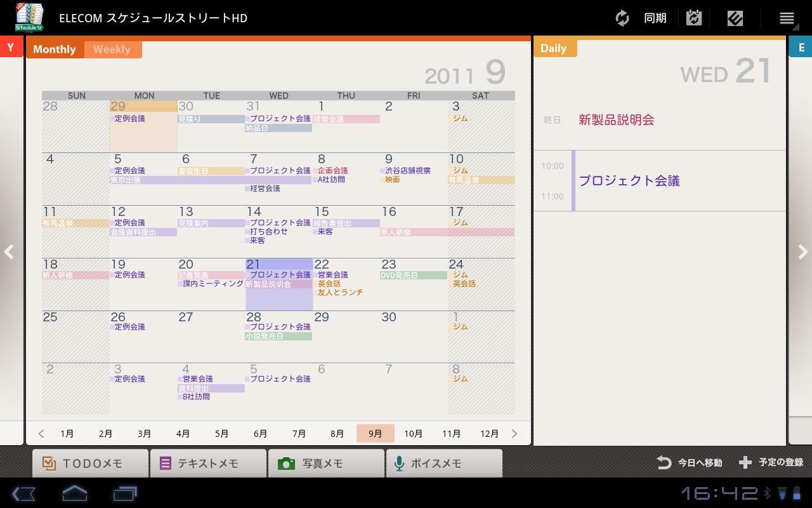Switch to Weekly view
Screen dimensions: 812x508
112,49
